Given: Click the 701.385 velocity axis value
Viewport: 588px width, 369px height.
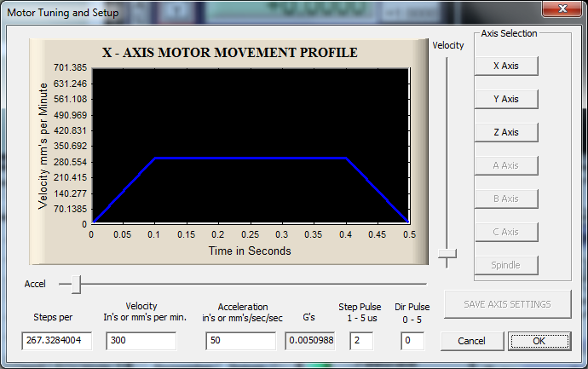Looking at the screenshot, I should (70, 67).
